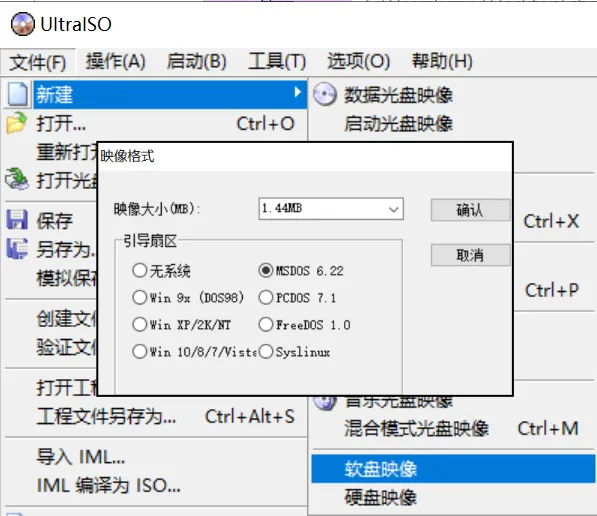Click the New document icon beside 新建
This screenshot has width=597, height=516.
[18, 93]
